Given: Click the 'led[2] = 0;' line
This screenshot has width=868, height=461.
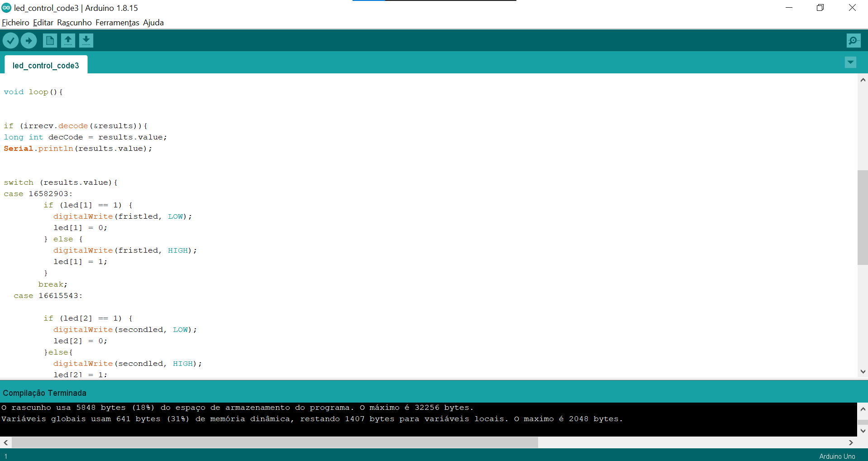Looking at the screenshot, I should coord(81,341).
